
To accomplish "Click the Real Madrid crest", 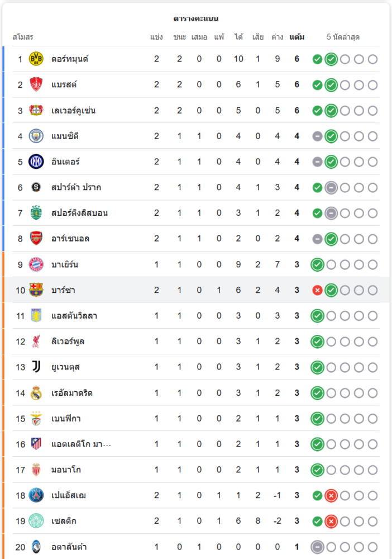I will point(36,393).
